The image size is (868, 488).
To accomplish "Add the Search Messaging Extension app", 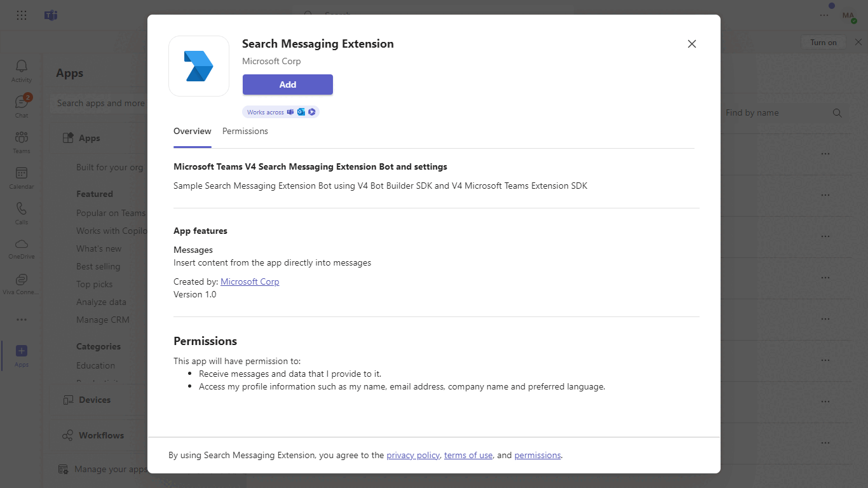I will pyautogui.click(x=287, y=85).
